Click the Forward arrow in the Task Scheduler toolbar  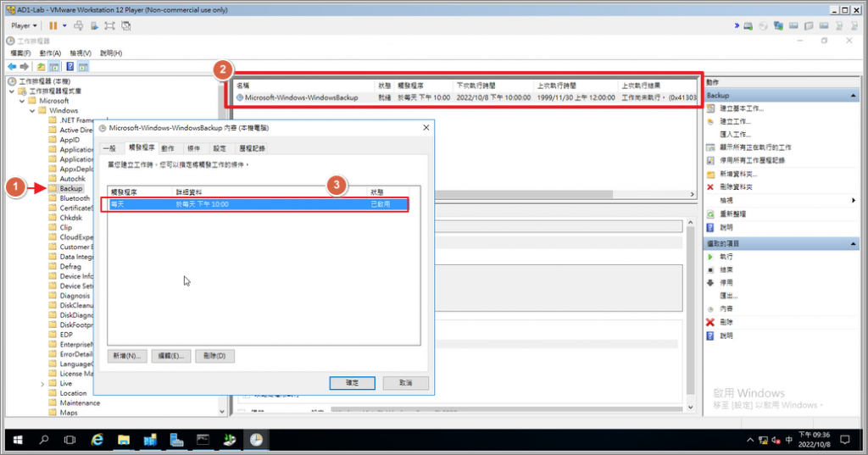(25, 66)
